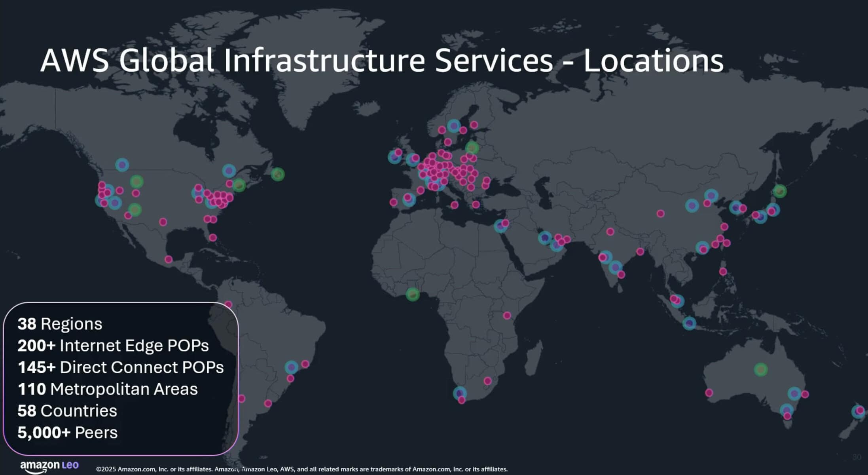Image resolution: width=868 pixels, height=475 pixels.
Task: Select the blue-ringed marker in western Canada
Action: tap(122, 165)
